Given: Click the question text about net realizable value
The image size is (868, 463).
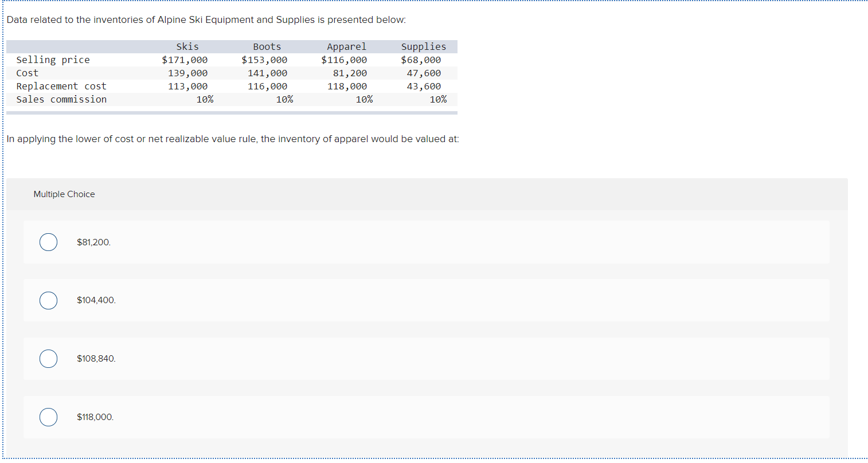Looking at the screenshot, I should tap(232, 139).
